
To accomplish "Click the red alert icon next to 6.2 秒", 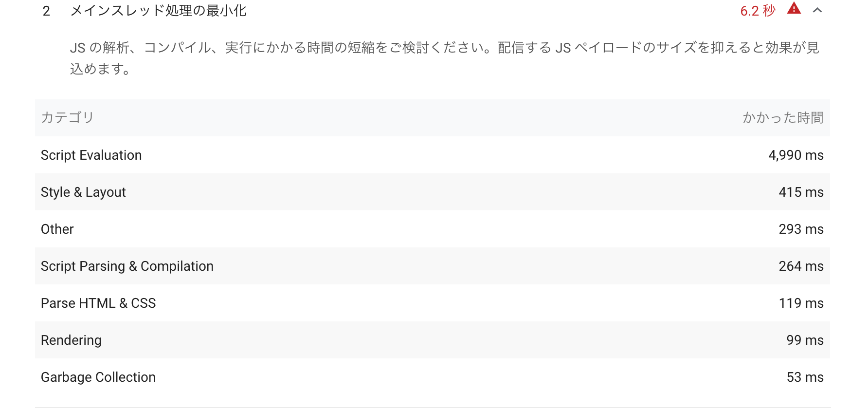I will pos(793,9).
